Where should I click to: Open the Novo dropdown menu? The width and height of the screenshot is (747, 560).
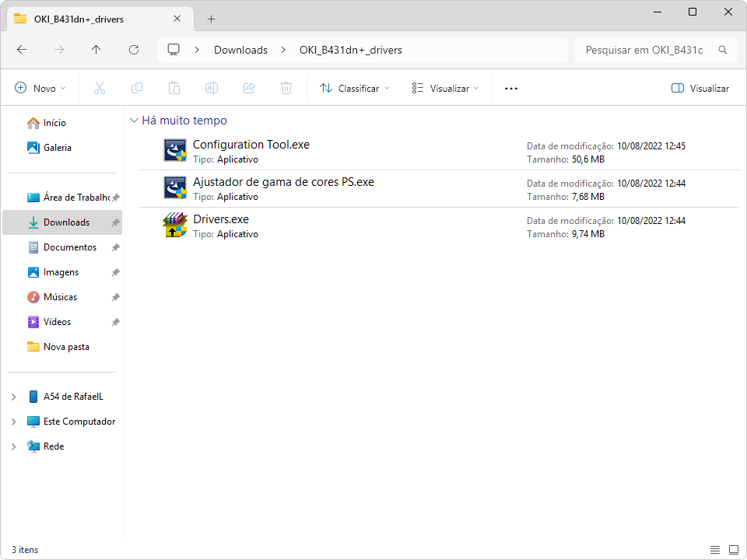pos(40,88)
